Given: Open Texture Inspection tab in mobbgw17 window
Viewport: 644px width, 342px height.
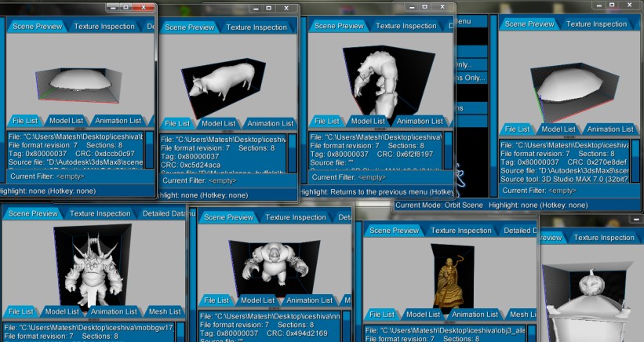Looking at the screenshot, I should click(100, 213).
